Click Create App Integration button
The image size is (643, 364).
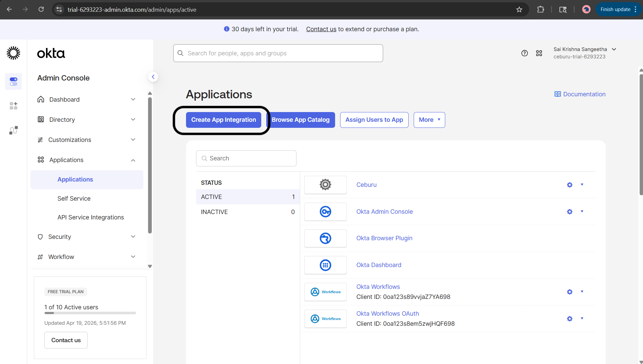coord(224,120)
